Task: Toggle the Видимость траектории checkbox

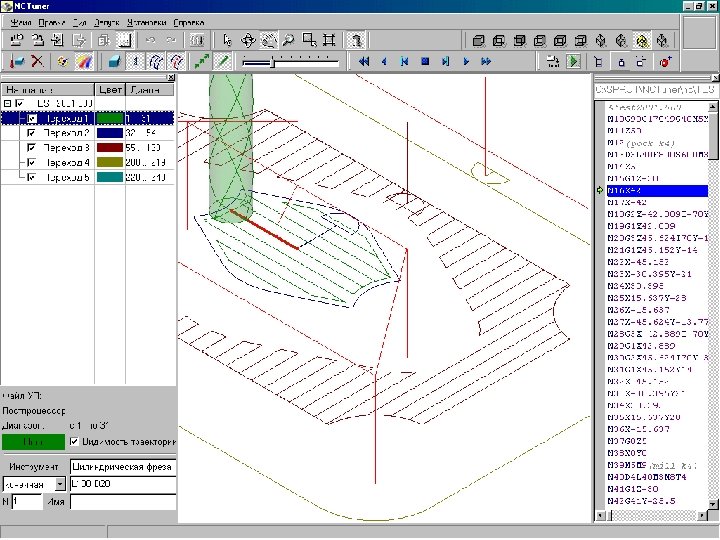Action: pyautogui.click(x=73, y=441)
